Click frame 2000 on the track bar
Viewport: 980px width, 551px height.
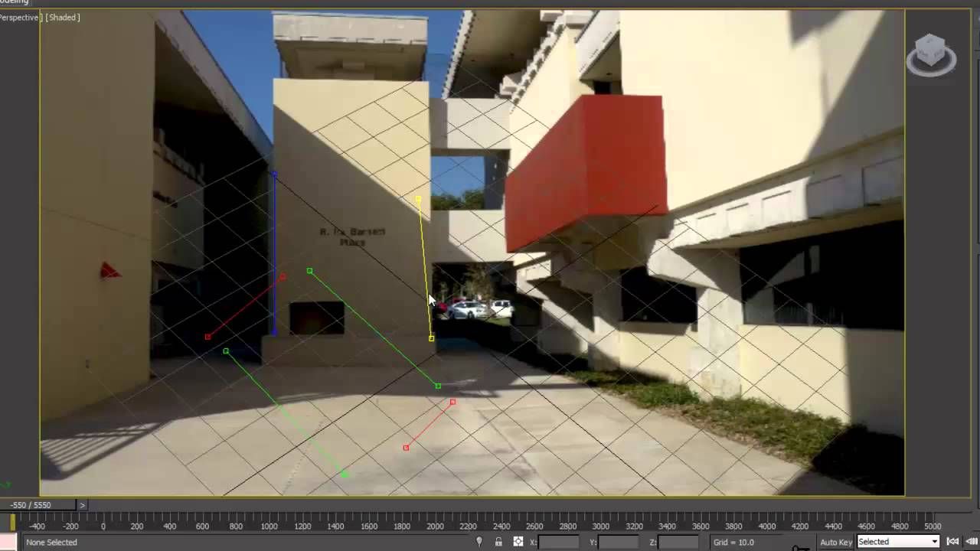[x=435, y=526]
